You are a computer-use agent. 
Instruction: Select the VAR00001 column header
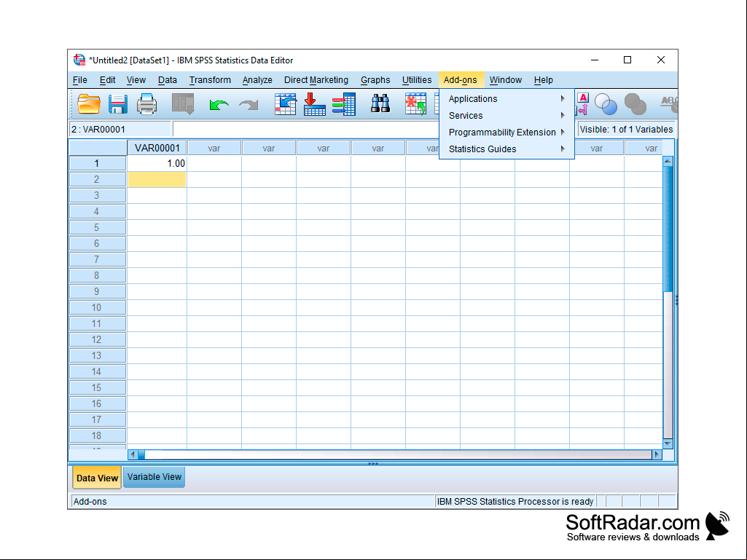(x=157, y=148)
